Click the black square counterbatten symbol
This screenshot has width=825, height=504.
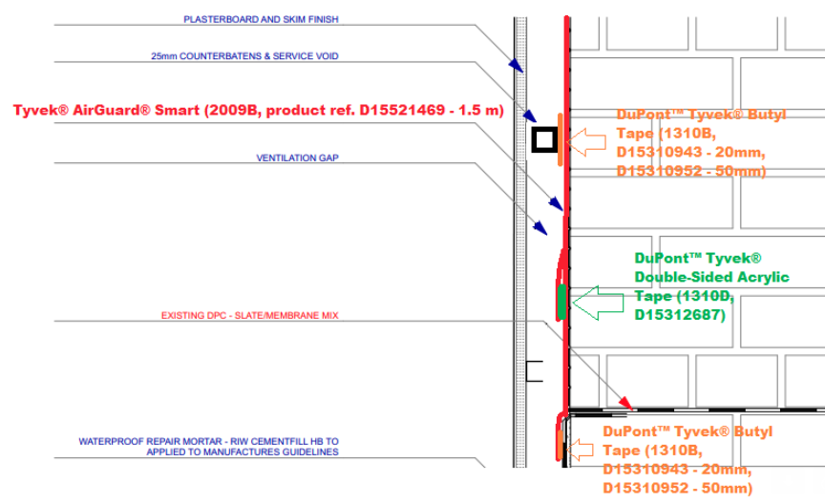[544, 140]
